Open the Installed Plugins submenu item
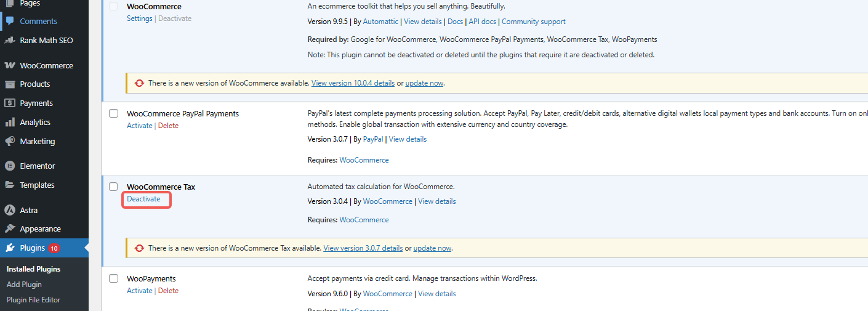 (x=33, y=269)
